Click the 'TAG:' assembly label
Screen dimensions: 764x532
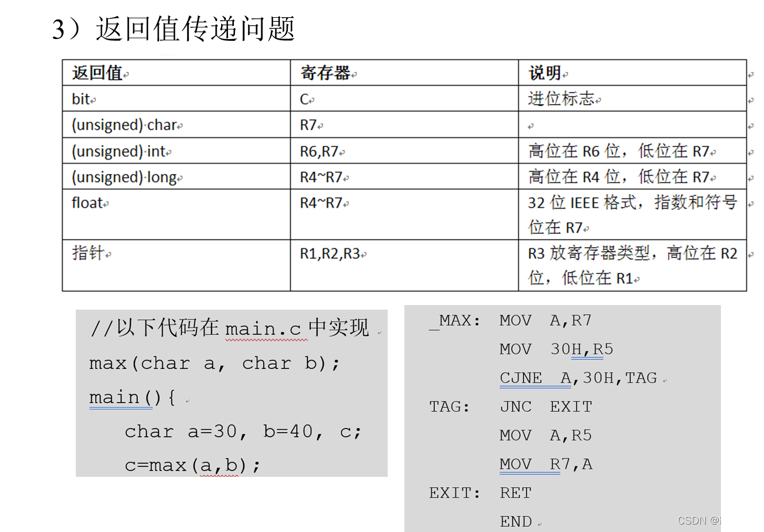(x=449, y=407)
